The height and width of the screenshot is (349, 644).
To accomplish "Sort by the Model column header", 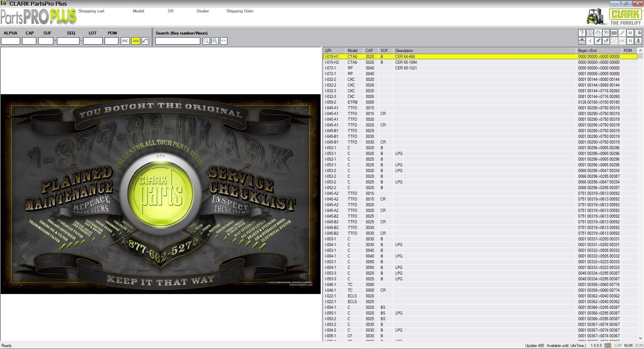I will coord(355,51).
